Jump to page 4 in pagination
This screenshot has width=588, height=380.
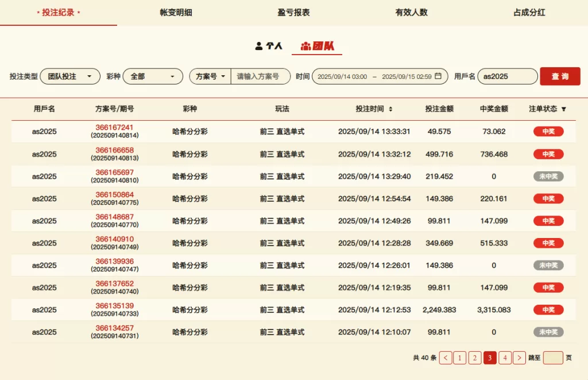tap(505, 358)
